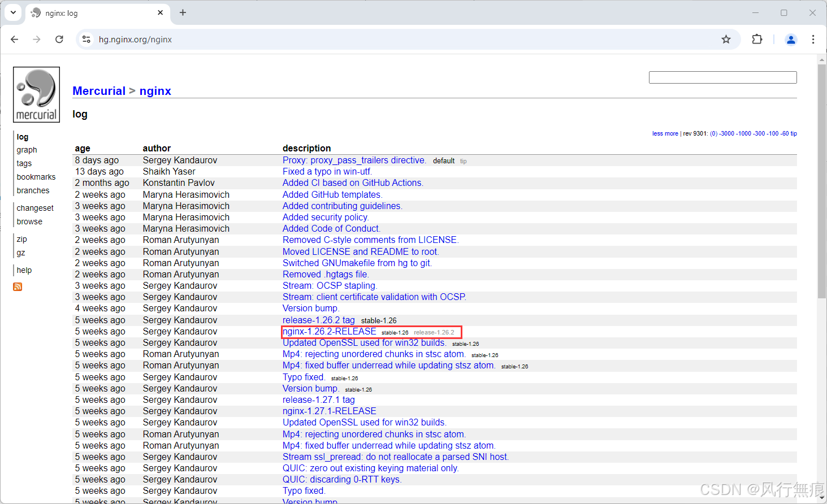Open 'QUIC: zero out existing keying material only.' commit

pos(371,468)
